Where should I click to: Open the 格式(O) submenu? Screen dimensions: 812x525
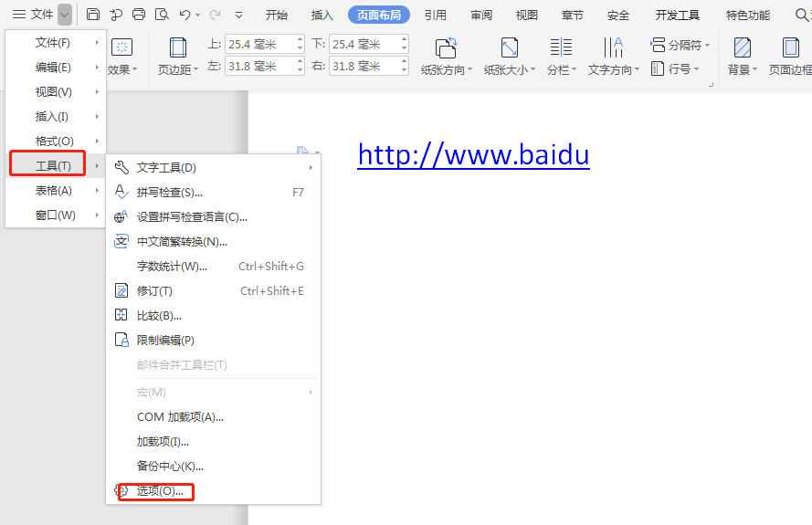pyautogui.click(x=56, y=141)
